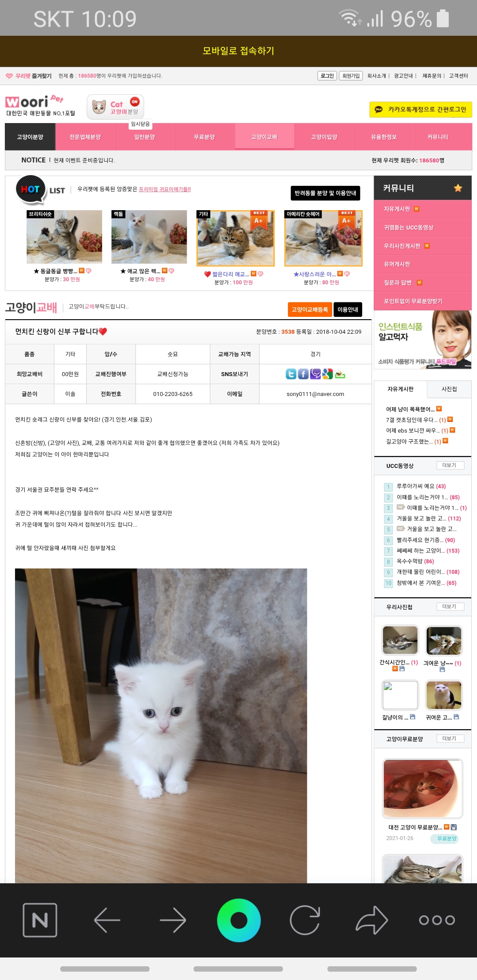Go back with the left arrow
Viewport: 477px width, 980px height.
click(x=107, y=920)
